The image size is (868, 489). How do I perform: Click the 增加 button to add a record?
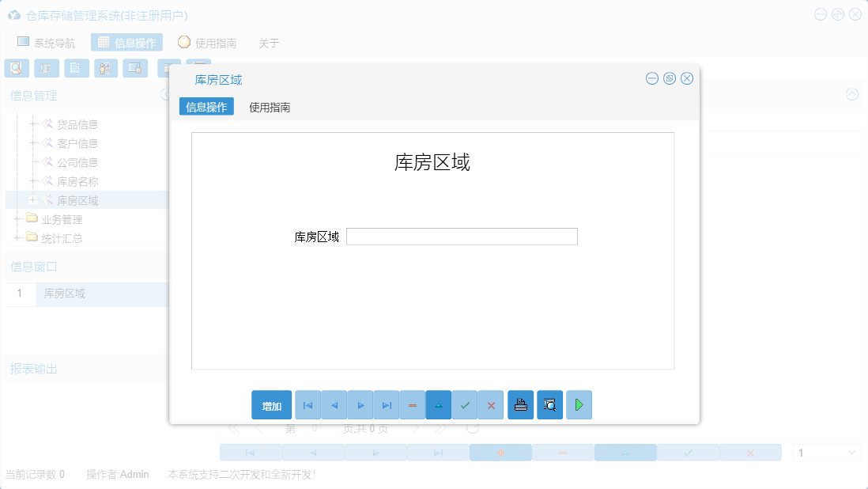click(271, 404)
